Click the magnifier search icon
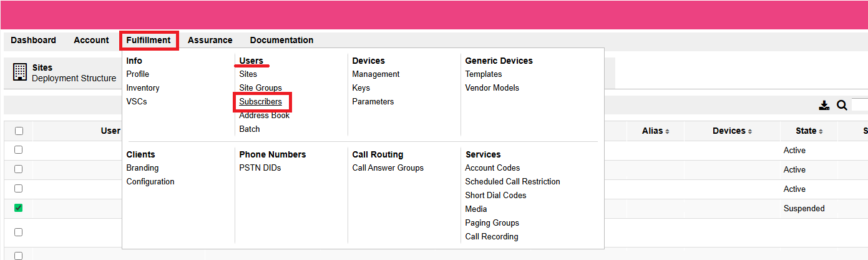Screen dimensions: 868x260 [x=842, y=105]
